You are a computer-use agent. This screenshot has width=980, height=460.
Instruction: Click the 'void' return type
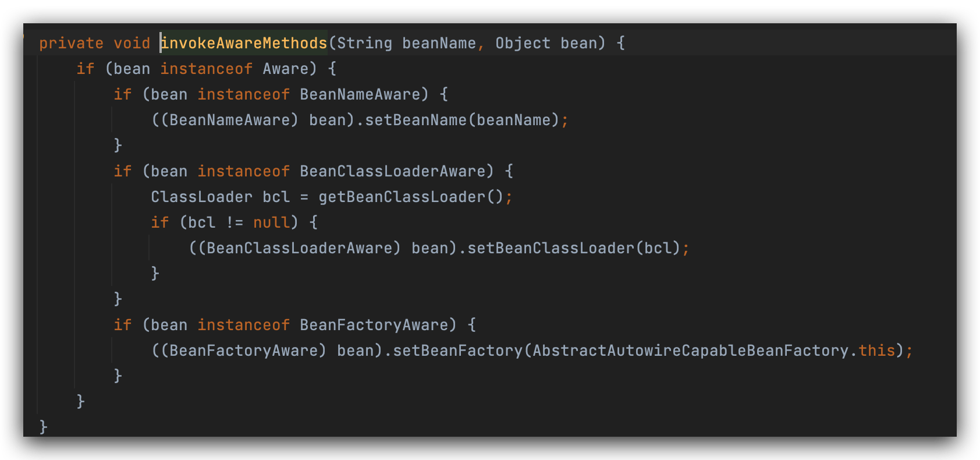[132, 43]
